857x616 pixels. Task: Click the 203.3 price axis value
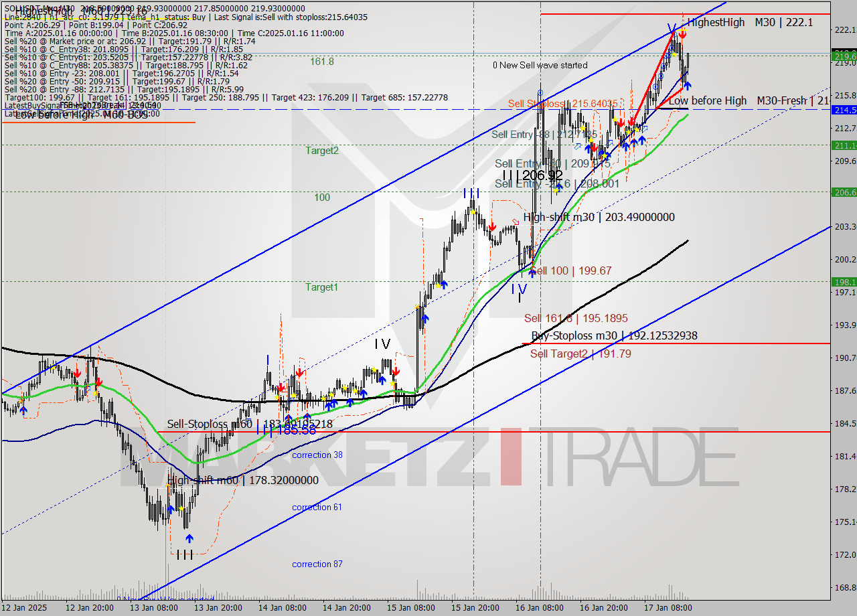[845, 227]
